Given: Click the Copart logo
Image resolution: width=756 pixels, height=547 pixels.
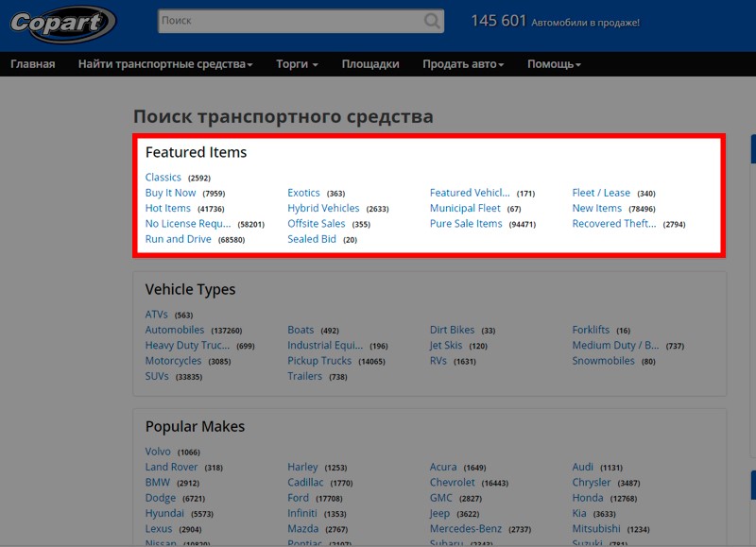Looking at the screenshot, I should point(62,23).
